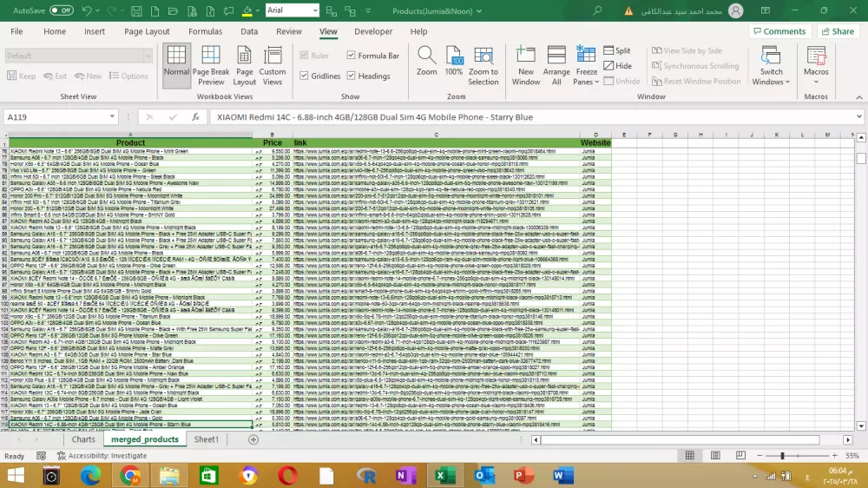Click the vertical scrollbar down arrow
868x488 pixels.
(861, 425)
